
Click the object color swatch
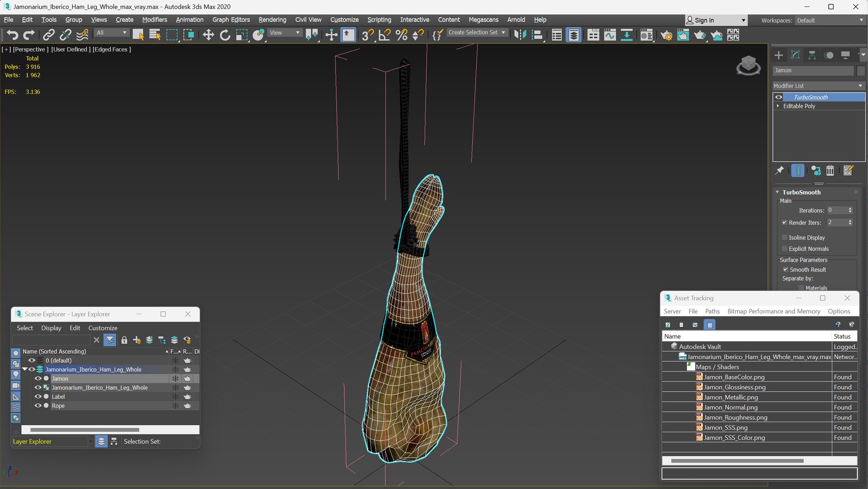click(860, 71)
